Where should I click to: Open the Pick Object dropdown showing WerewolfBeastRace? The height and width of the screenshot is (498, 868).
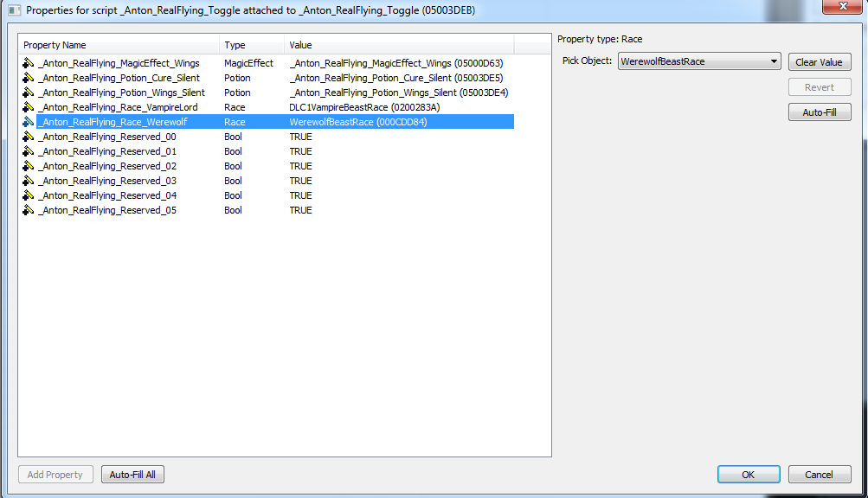click(699, 61)
